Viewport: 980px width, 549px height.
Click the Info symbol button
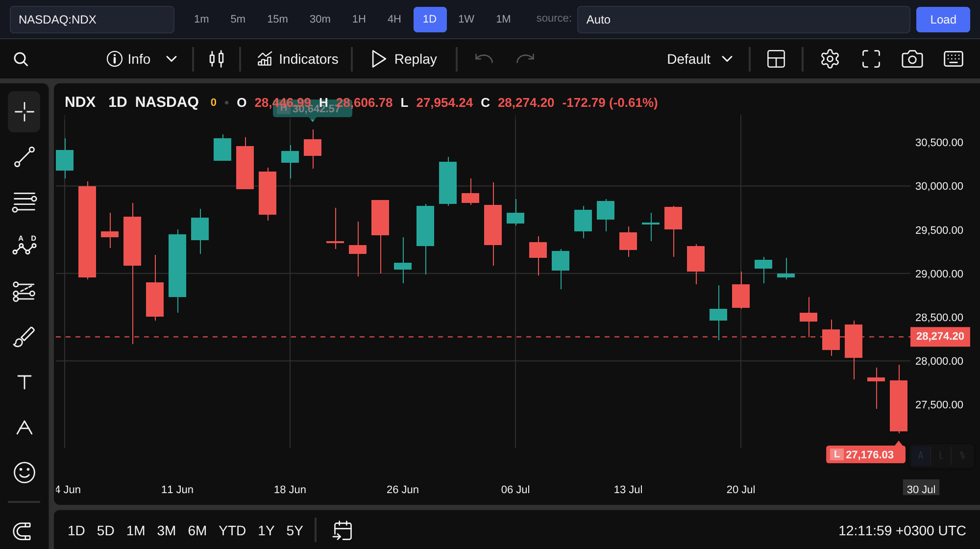[128, 59]
